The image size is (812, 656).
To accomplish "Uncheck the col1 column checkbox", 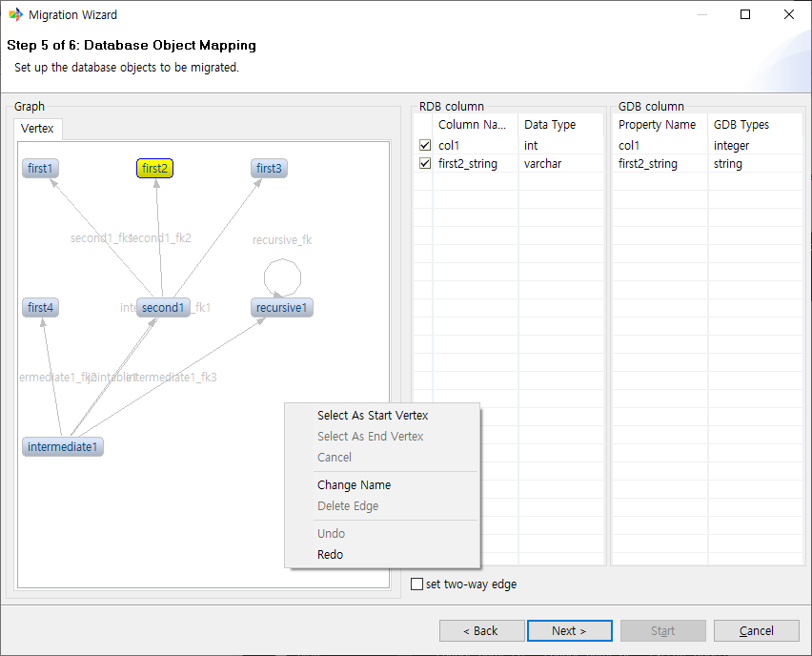I will pyautogui.click(x=425, y=146).
